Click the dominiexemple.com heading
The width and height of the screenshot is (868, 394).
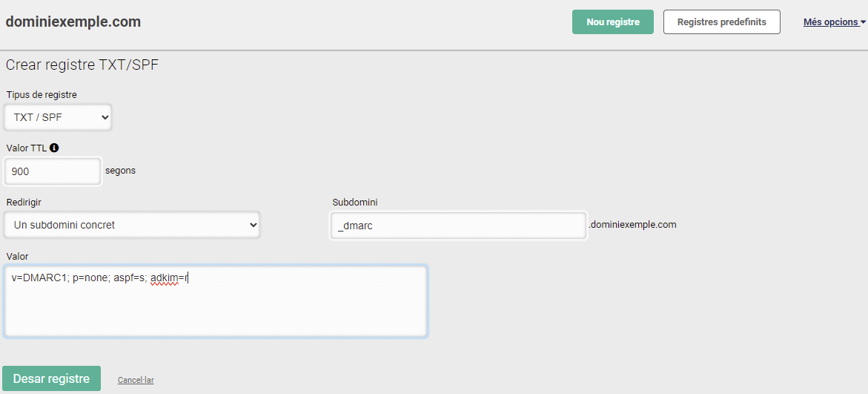click(73, 22)
